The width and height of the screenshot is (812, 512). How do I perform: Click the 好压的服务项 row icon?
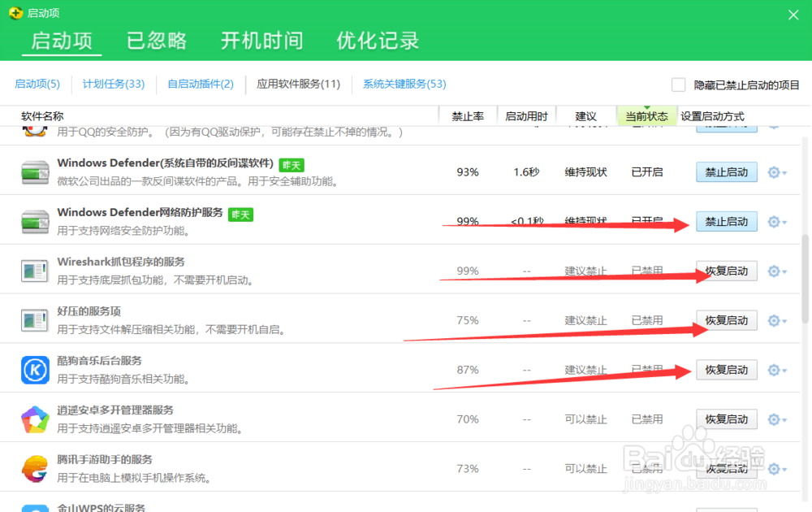[x=35, y=320]
